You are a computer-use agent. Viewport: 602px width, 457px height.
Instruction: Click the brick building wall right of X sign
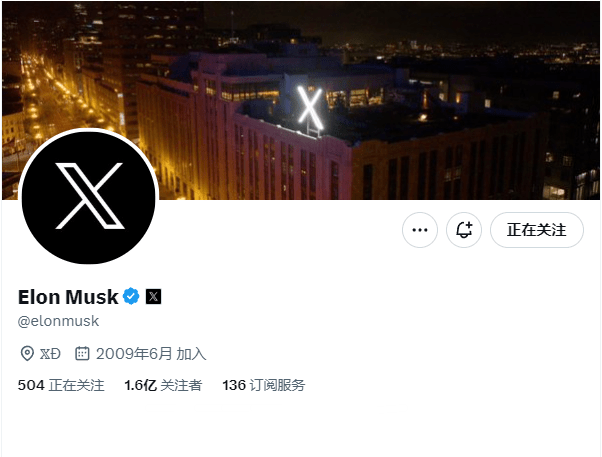(x=442, y=169)
